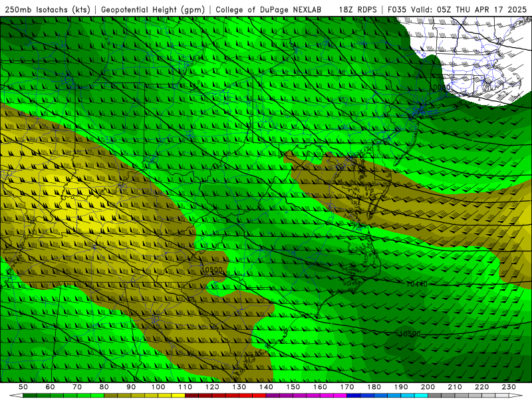Screen dimensions: 532x399
Task: Click the 160 label on the color scale
Action: tap(320, 387)
